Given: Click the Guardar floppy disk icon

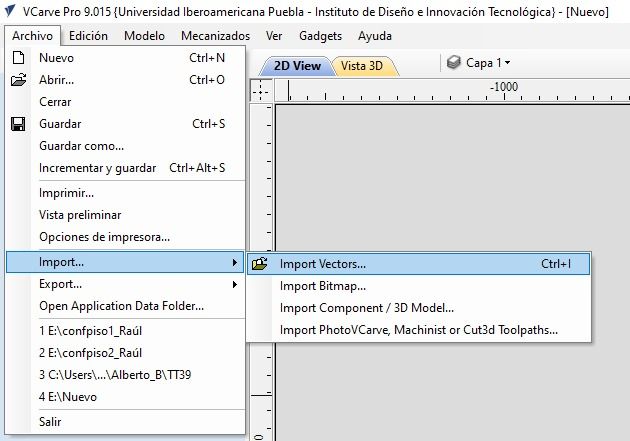Looking at the screenshot, I should (18, 124).
